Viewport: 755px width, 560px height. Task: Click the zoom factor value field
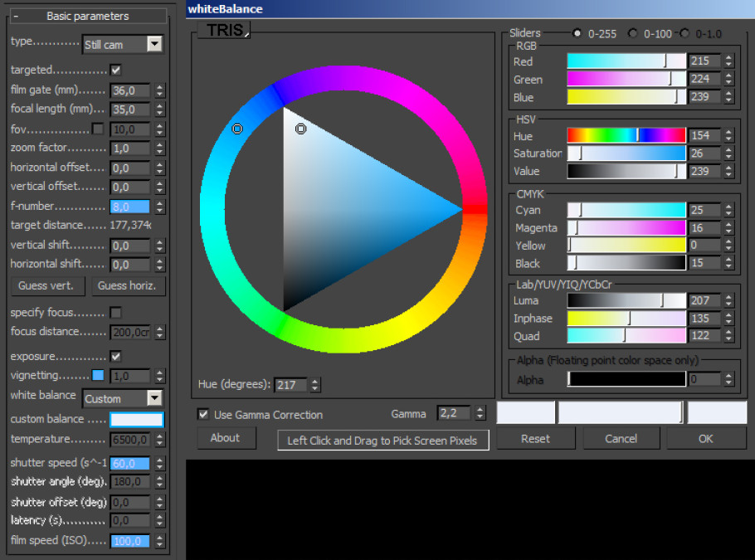pyautogui.click(x=130, y=149)
